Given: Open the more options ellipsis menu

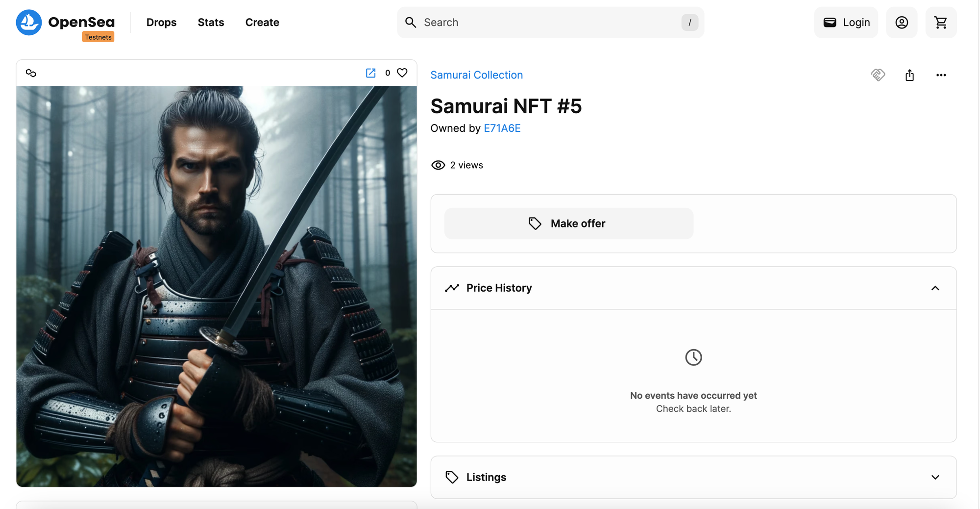Looking at the screenshot, I should (x=941, y=75).
